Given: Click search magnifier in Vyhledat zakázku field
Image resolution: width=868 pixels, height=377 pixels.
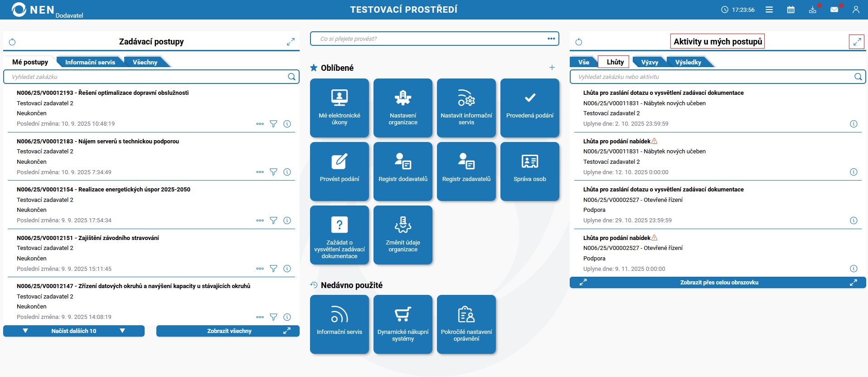Looking at the screenshot, I should [x=291, y=77].
